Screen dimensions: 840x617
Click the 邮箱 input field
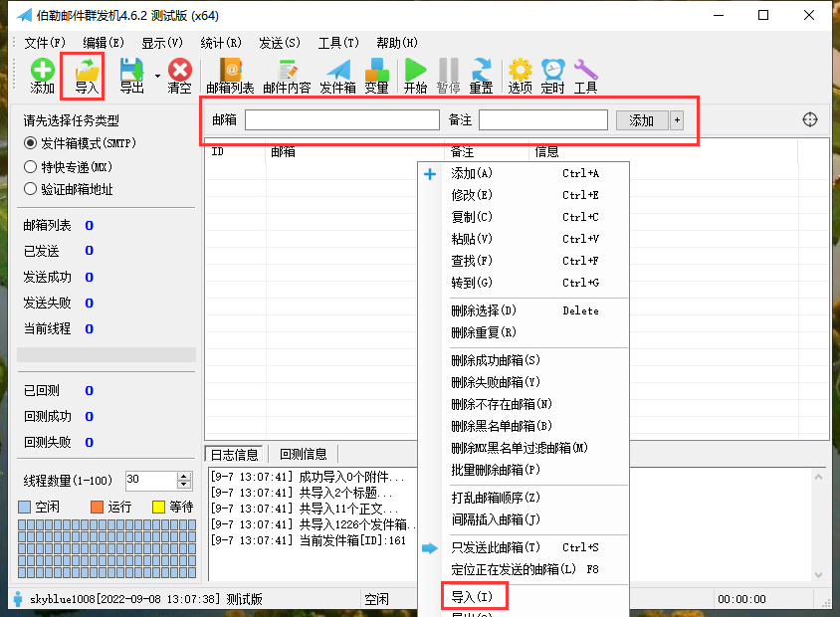(x=342, y=120)
